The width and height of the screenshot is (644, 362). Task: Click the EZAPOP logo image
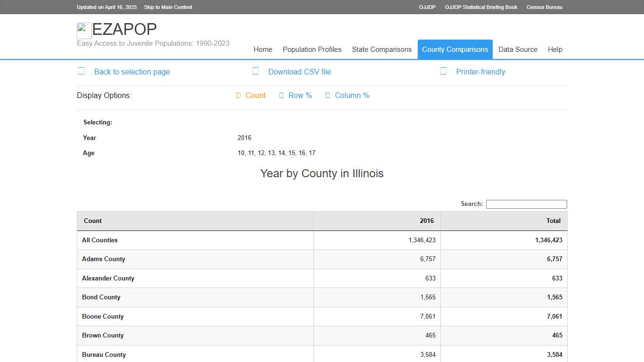click(x=84, y=30)
